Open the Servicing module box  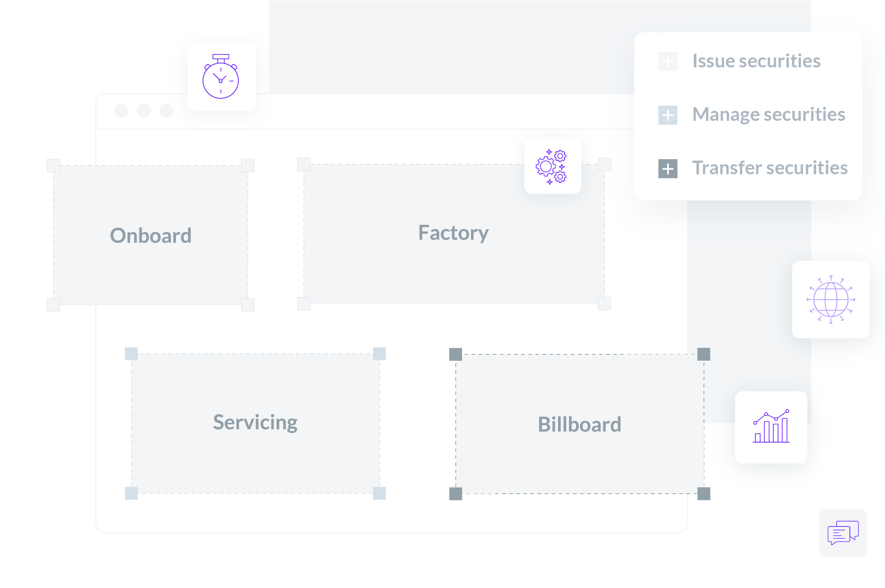(x=255, y=423)
